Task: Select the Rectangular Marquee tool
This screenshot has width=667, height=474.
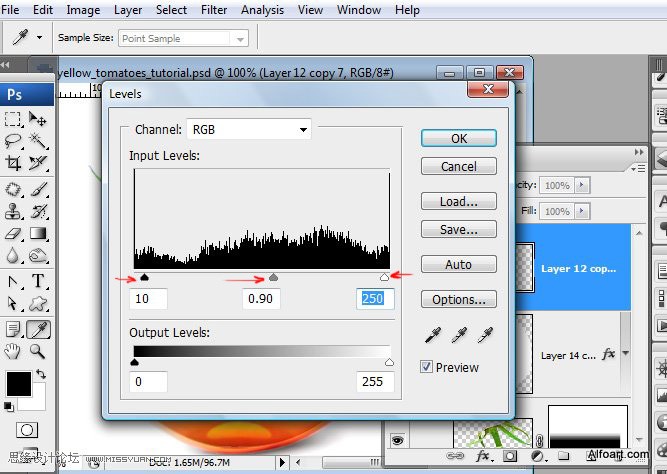Action: coord(13,119)
